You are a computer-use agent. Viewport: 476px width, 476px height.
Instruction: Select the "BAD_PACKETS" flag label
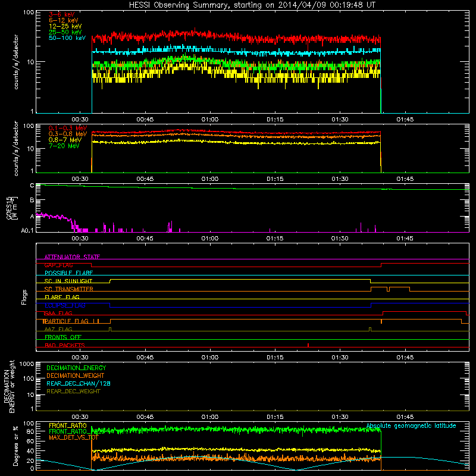pyautogui.click(x=65, y=345)
